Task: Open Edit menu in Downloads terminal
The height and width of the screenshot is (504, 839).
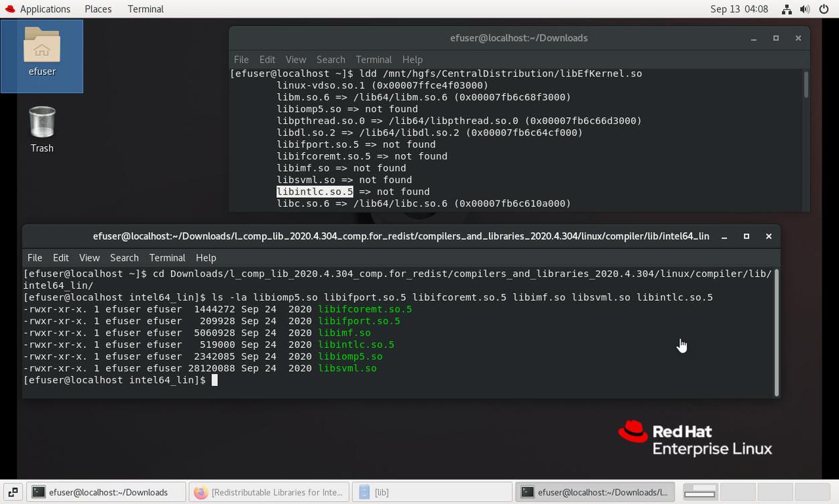Action: point(267,60)
